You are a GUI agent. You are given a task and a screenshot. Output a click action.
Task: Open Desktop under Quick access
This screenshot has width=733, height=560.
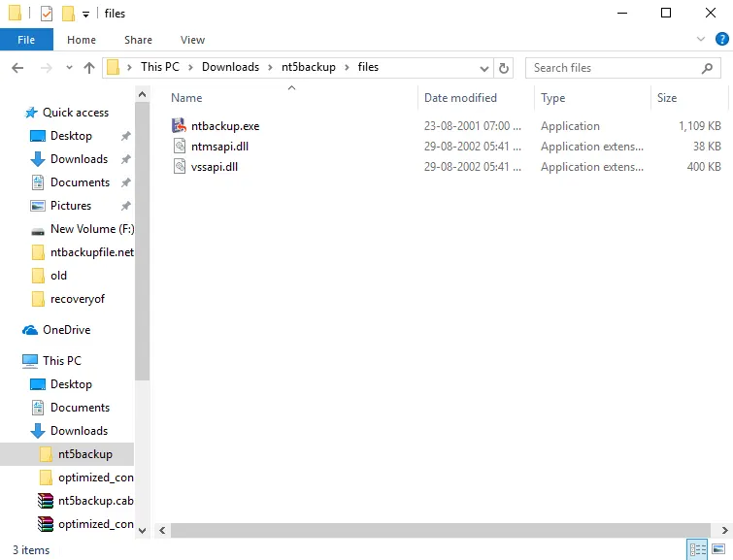(x=71, y=136)
